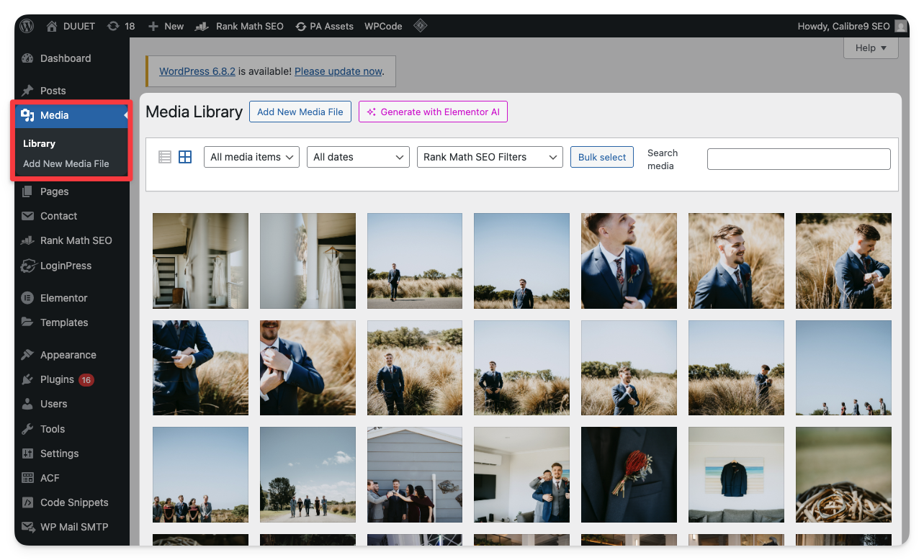
Task: Open the All dates dropdown
Action: [358, 157]
